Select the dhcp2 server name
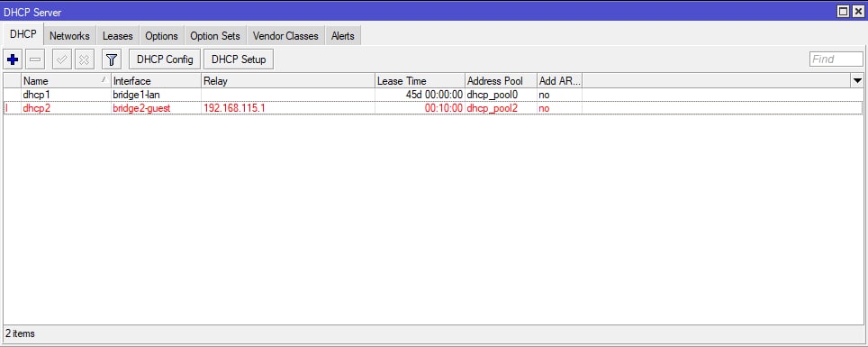Image resolution: width=868 pixels, height=347 pixels. [x=37, y=109]
